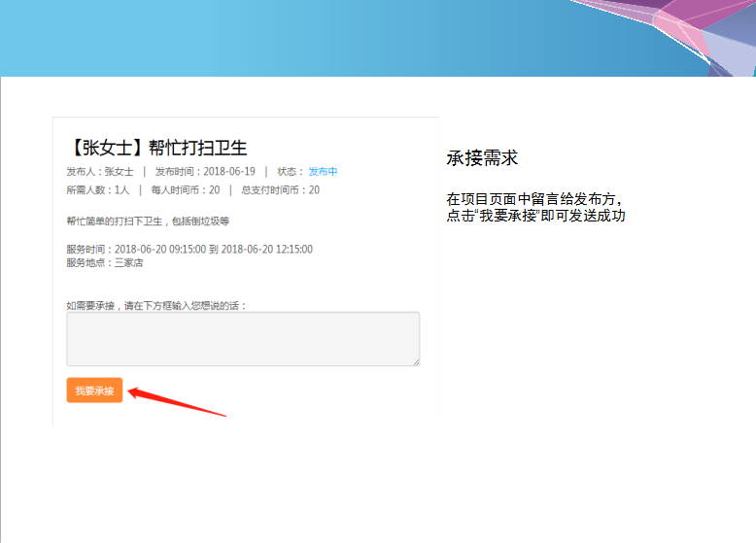Viewport: 756px width, 543px height.
Task: Click the 承接需求 heading on the right
Action: pyautogui.click(x=482, y=158)
